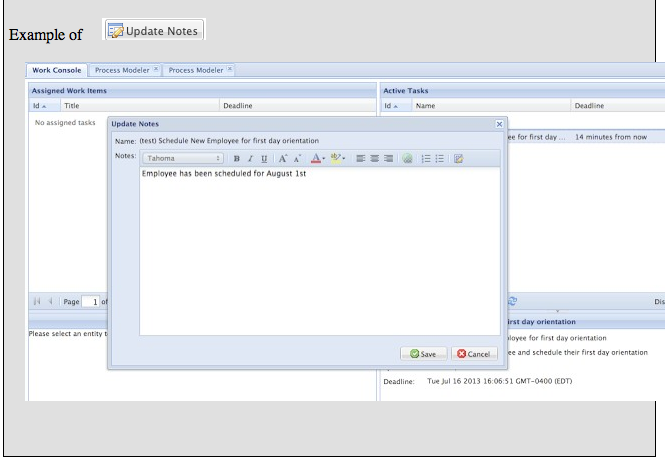
Task: Open the second Process Modeler tab
Action: [196, 70]
